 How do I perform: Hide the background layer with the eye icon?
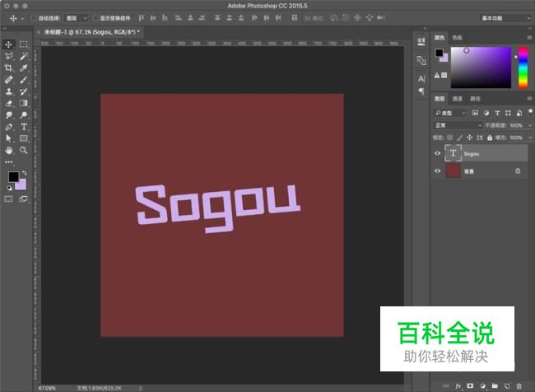(x=437, y=170)
